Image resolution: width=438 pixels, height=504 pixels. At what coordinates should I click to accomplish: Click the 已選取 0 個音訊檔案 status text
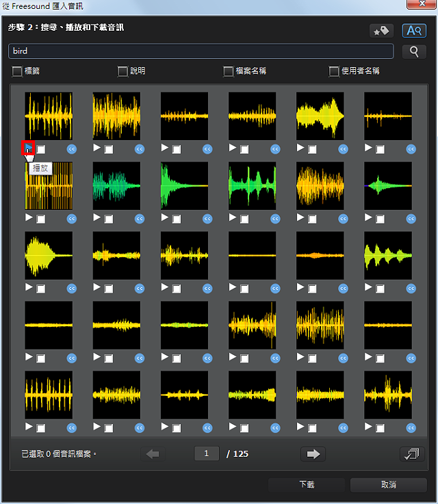(59, 454)
